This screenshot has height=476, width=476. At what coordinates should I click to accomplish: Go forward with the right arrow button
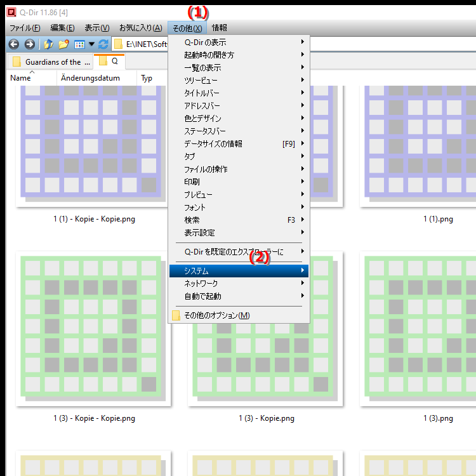tap(29, 44)
